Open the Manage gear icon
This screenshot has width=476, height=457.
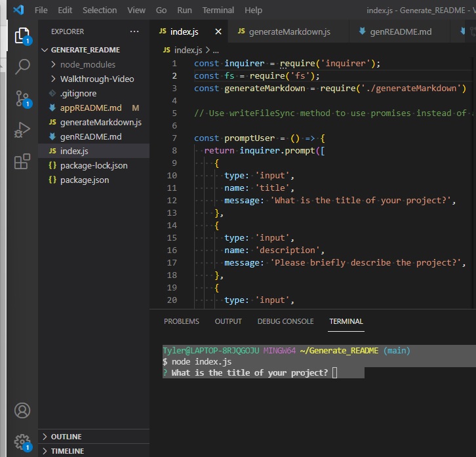tap(22, 441)
